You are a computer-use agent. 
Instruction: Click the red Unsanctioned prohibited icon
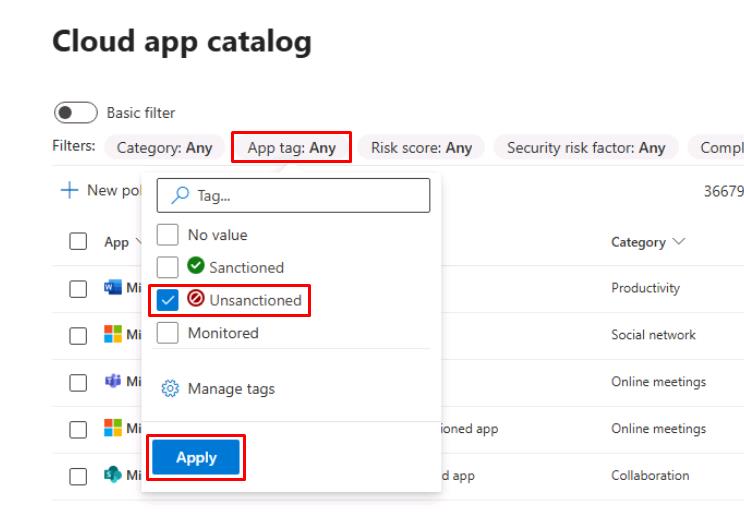(x=196, y=300)
